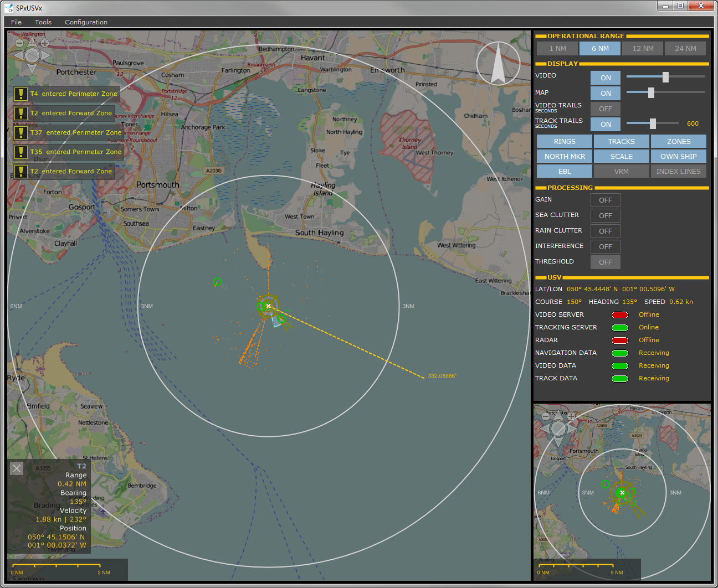Toggle the ZONES display button
The height and width of the screenshot is (588, 718).
678,141
